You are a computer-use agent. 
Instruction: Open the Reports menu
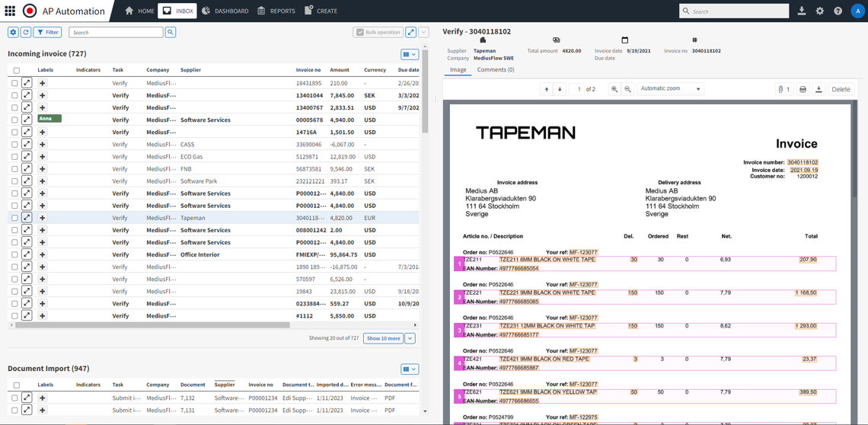[x=276, y=11]
